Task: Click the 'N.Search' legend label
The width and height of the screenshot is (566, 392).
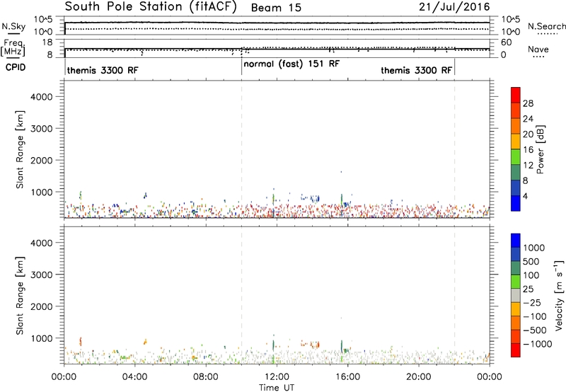Action: coord(546,26)
